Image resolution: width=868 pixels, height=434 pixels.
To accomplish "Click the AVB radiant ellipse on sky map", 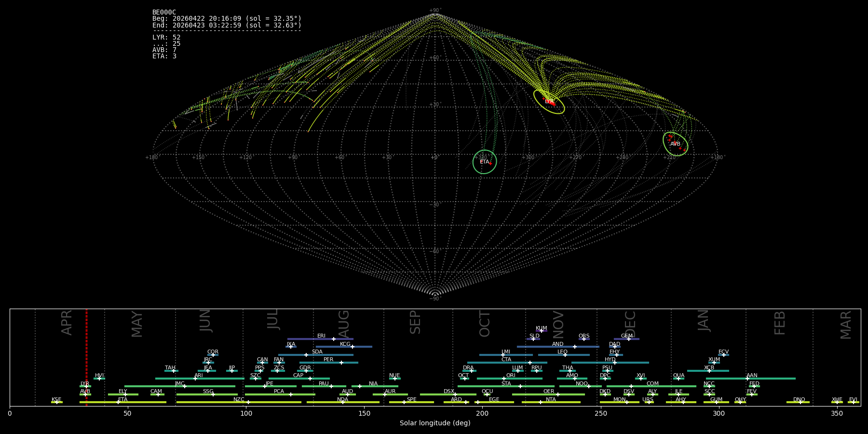I will pyautogui.click(x=675, y=144).
